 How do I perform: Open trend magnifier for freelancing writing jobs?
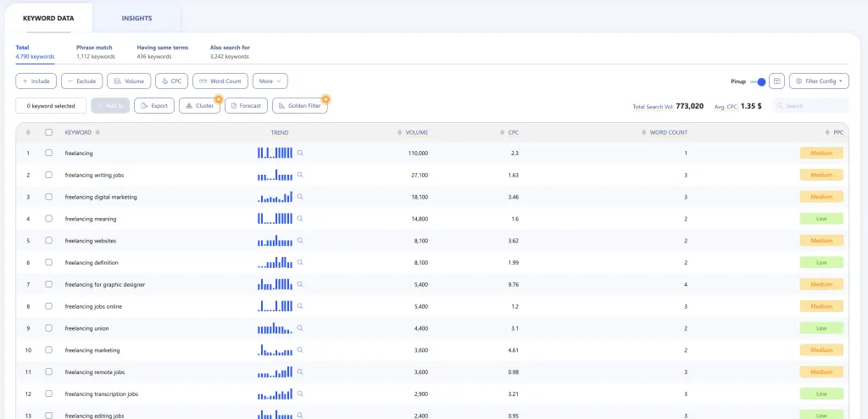pyautogui.click(x=300, y=175)
